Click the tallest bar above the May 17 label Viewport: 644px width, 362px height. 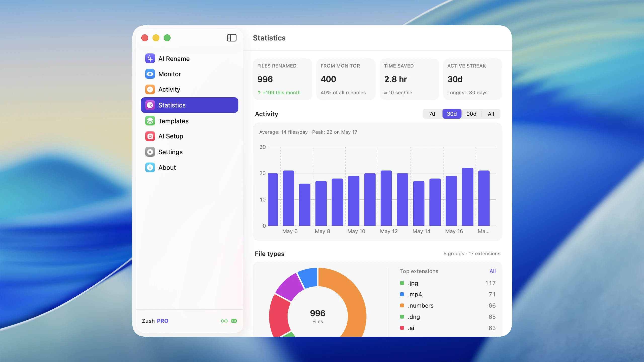click(x=467, y=197)
